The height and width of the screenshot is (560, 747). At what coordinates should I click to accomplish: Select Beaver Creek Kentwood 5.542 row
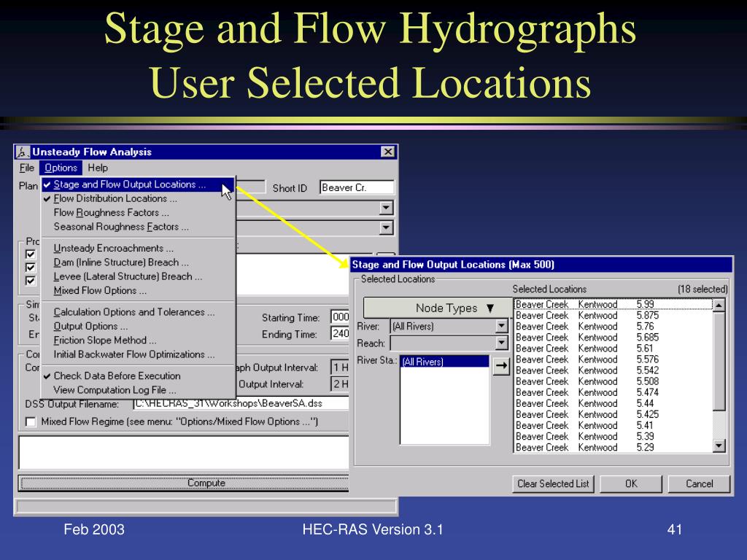click(x=614, y=370)
